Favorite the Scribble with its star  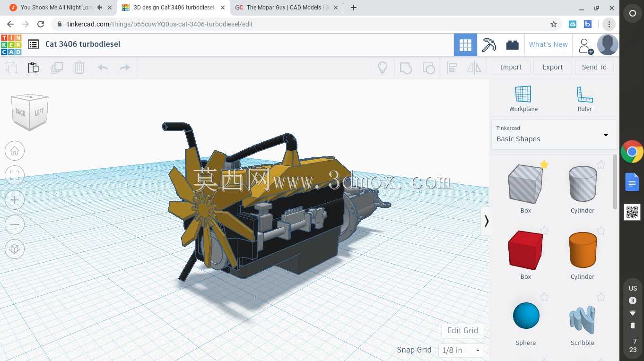pos(601,297)
